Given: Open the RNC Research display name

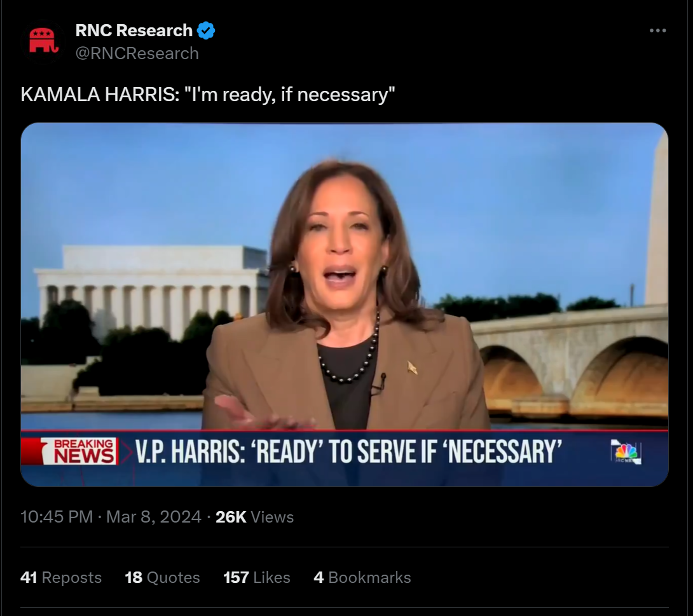Looking at the screenshot, I should (134, 31).
